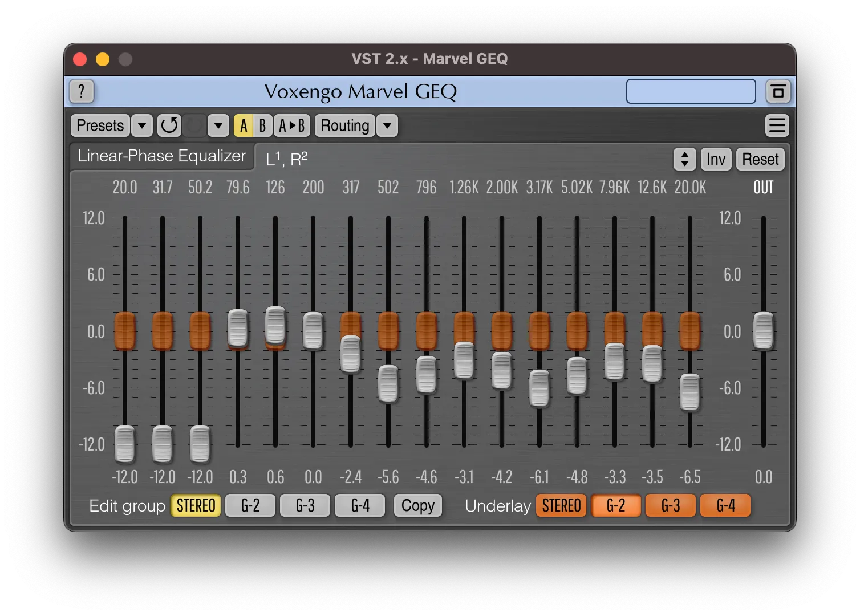Viewport: 860px width, 616px height.
Task: Click the 20.0K band fader handle
Action: pyautogui.click(x=690, y=392)
